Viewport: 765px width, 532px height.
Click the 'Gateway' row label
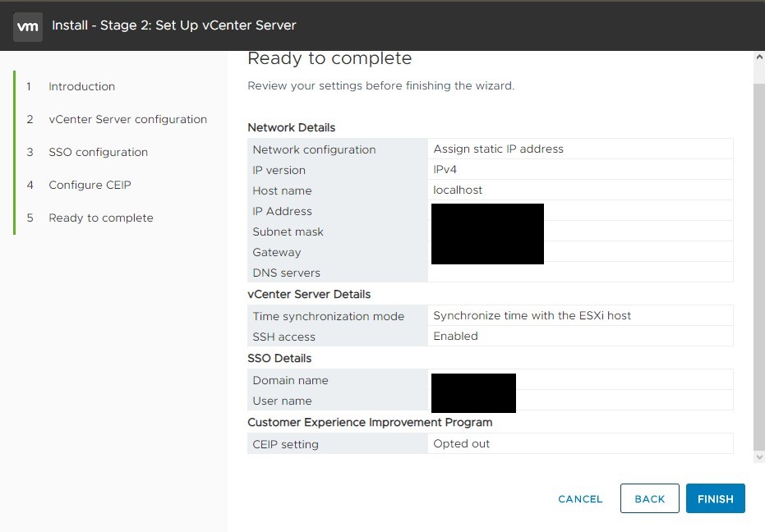(x=277, y=252)
